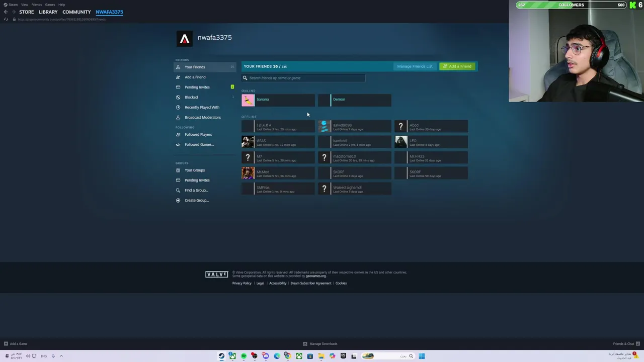Click the nwafa3375 profile avatar logo
The image size is (644, 362).
(x=185, y=39)
